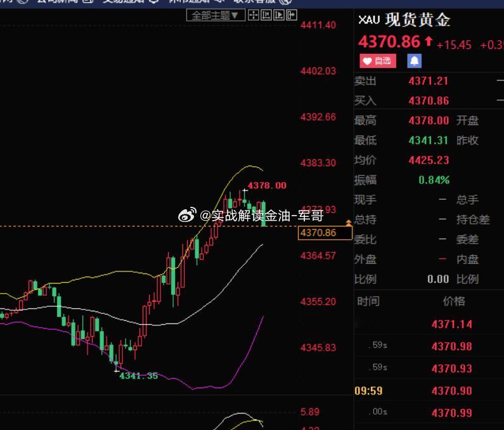The width and height of the screenshot is (504, 430).
Task: Click the crosshair cursor chart icon
Action: pyautogui.click(x=254, y=15)
